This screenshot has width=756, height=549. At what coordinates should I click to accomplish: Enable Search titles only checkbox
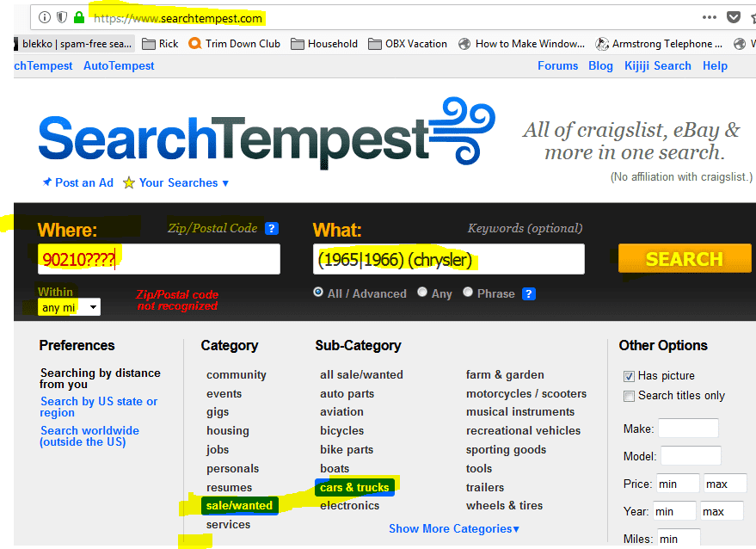point(629,396)
